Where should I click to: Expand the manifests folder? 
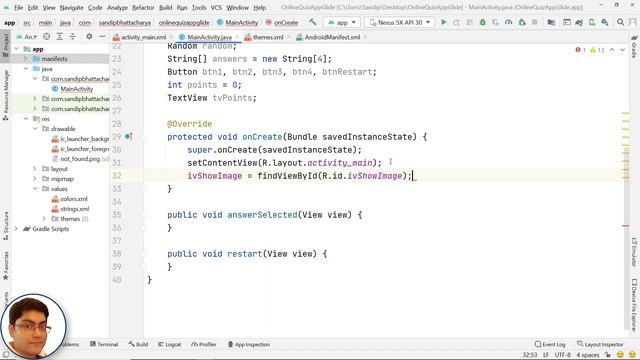(x=26, y=59)
